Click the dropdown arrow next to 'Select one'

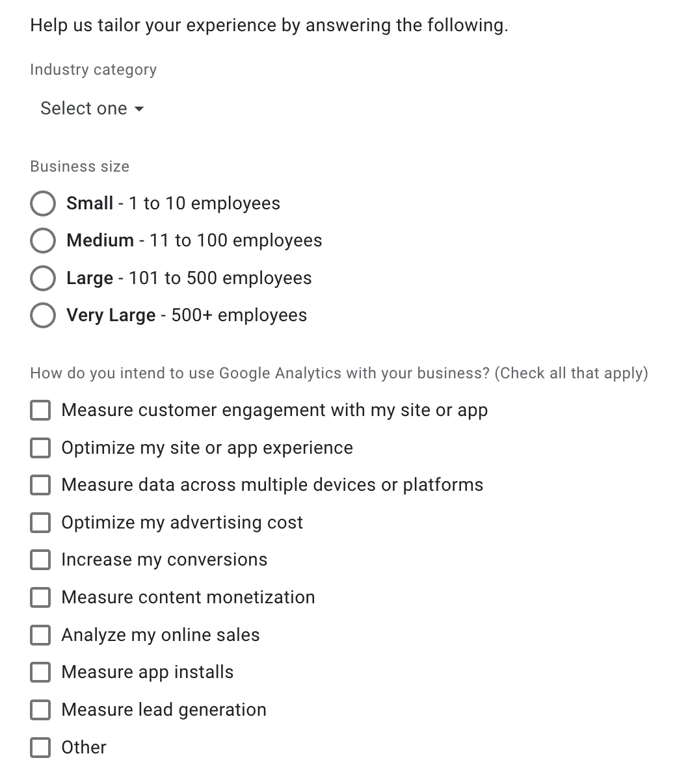point(139,109)
